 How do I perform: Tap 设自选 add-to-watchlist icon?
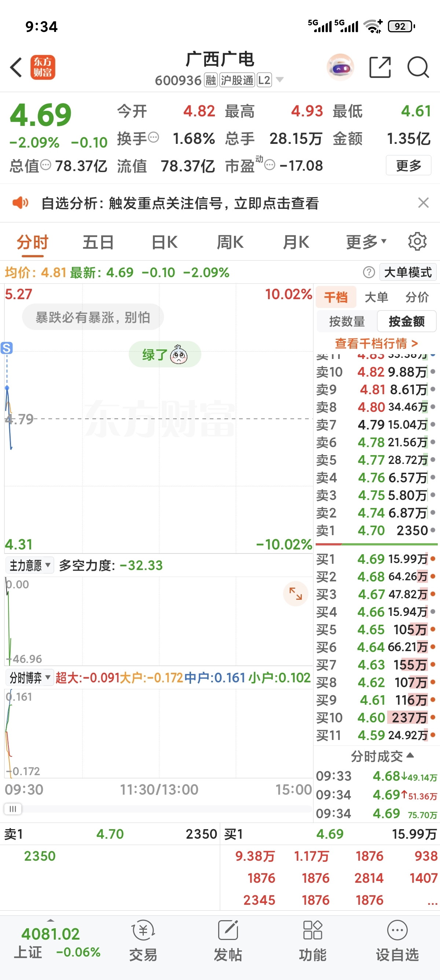pos(397,941)
